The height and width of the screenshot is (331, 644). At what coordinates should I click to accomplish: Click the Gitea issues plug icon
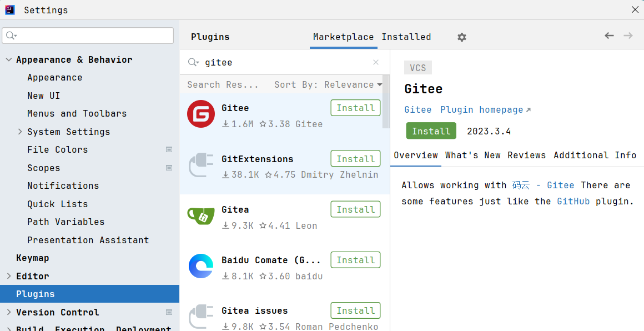[201, 317]
